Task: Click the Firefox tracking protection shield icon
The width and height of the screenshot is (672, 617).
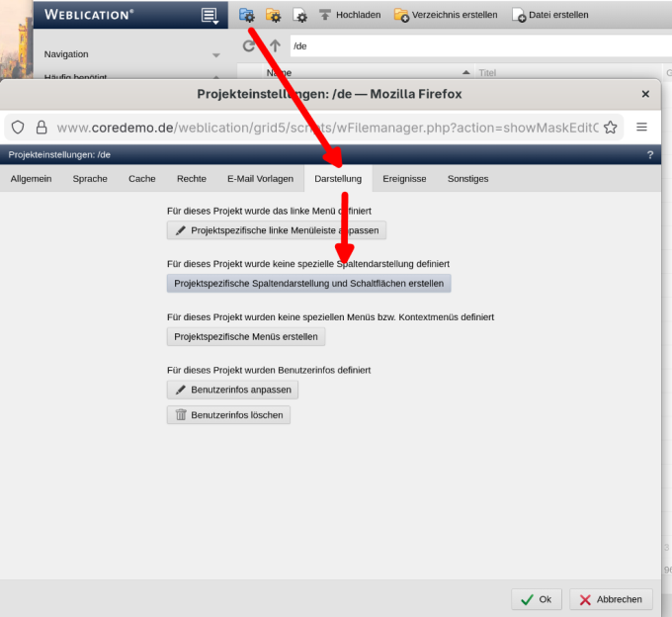Action: coord(18,128)
